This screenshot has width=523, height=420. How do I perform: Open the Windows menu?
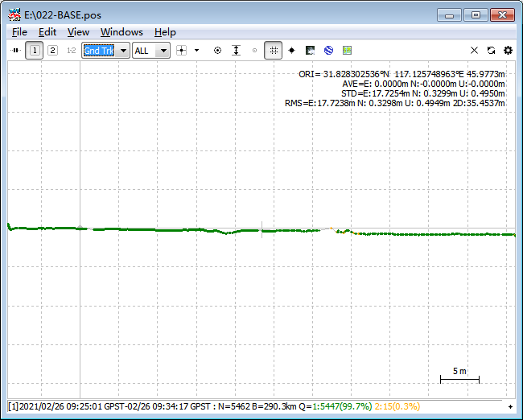pyautogui.click(x=121, y=32)
